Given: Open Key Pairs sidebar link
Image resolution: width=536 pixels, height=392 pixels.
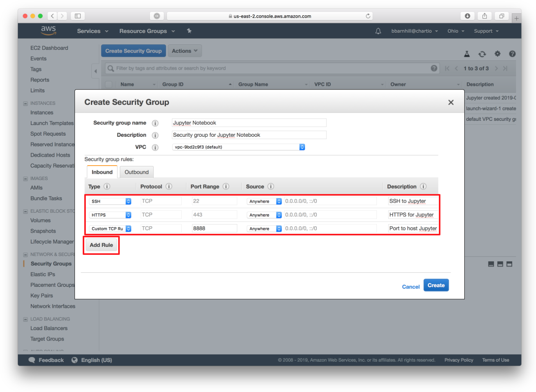Looking at the screenshot, I should [x=42, y=296].
